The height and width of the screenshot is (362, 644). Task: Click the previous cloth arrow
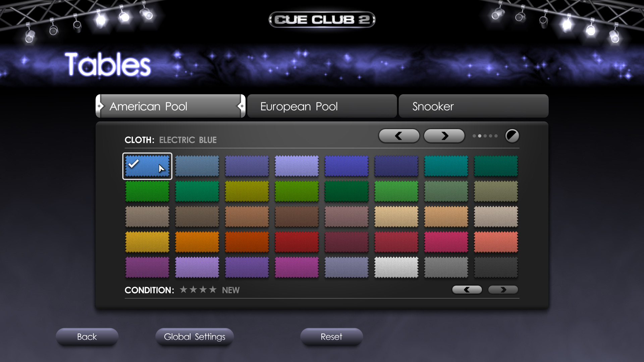click(399, 136)
